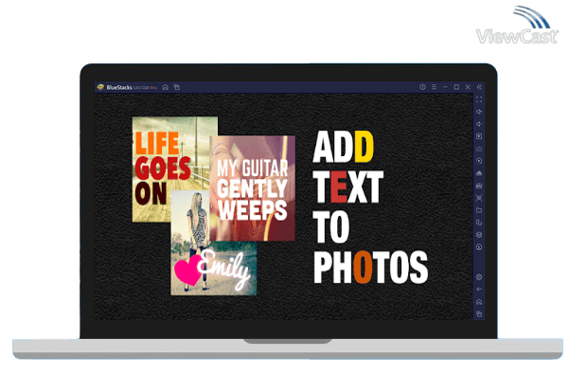Click the sidebar icon below the eject-shaped icon
Viewport: 570px width, 392px height.
pos(479,186)
